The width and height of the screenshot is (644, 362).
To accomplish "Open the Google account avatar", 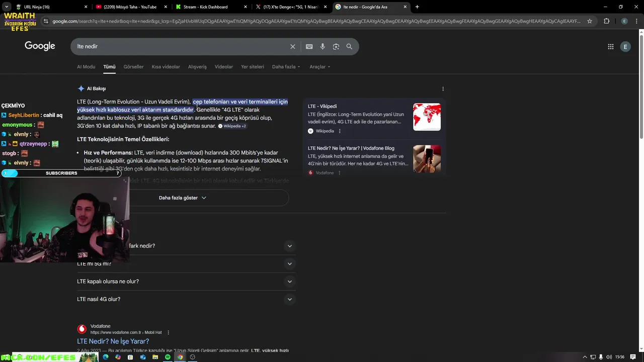I will (x=625, y=47).
